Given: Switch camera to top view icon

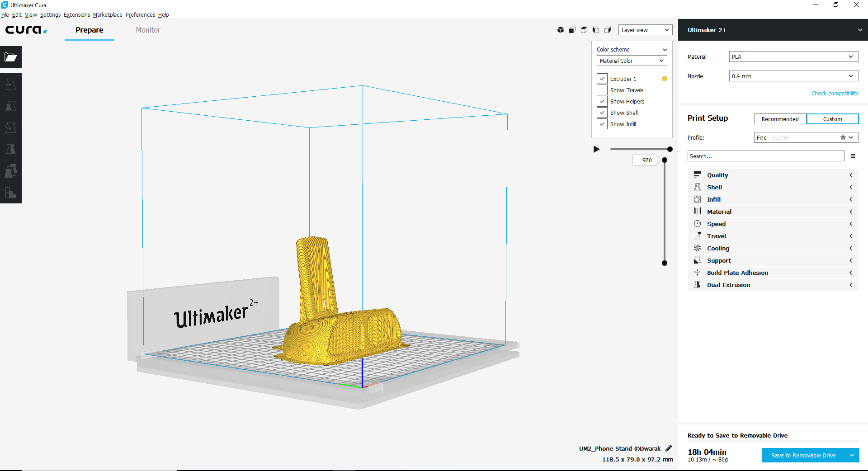Looking at the screenshot, I should click(x=584, y=30).
